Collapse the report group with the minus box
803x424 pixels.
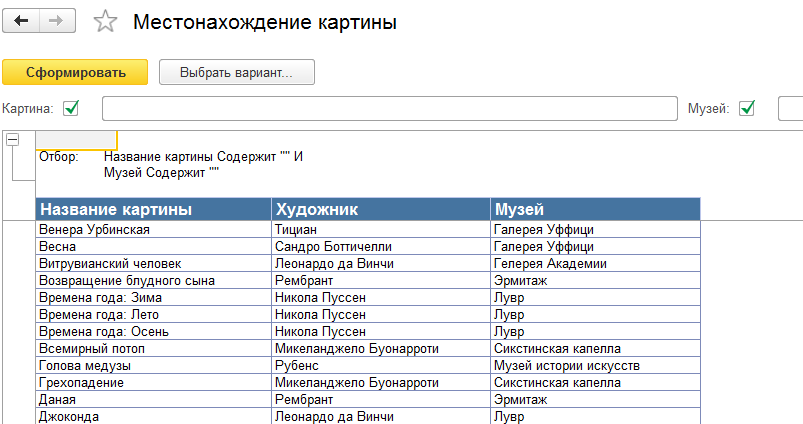pyautogui.click(x=12, y=139)
